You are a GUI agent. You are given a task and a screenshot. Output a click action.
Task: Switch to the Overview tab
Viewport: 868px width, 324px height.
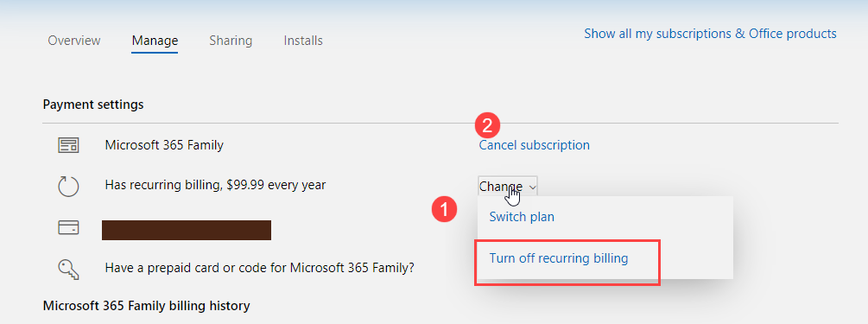click(x=74, y=41)
